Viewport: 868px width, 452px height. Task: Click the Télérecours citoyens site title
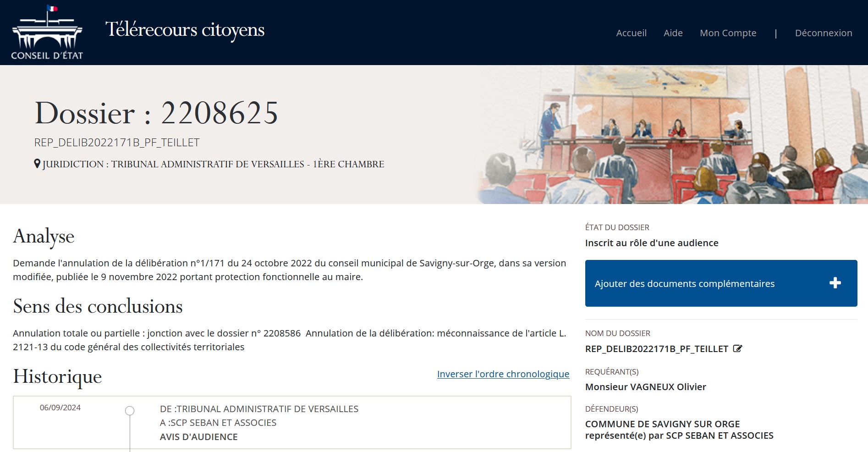[x=185, y=30]
